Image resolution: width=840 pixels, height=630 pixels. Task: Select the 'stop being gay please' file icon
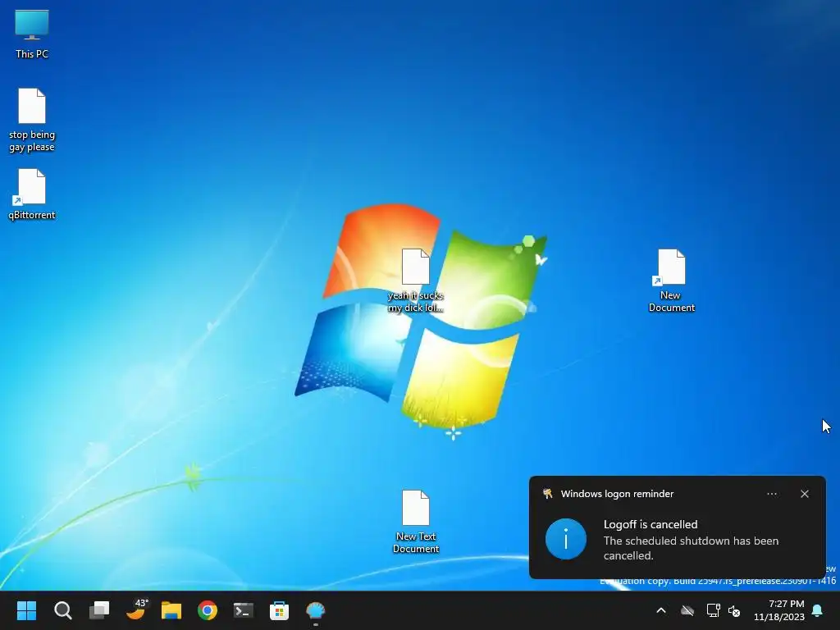point(32,120)
